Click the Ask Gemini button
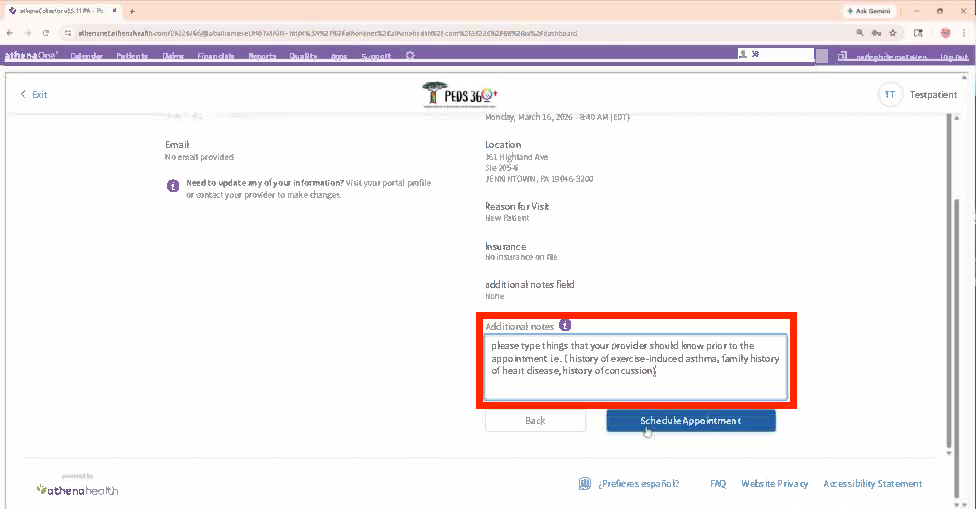 (x=868, y=11)
